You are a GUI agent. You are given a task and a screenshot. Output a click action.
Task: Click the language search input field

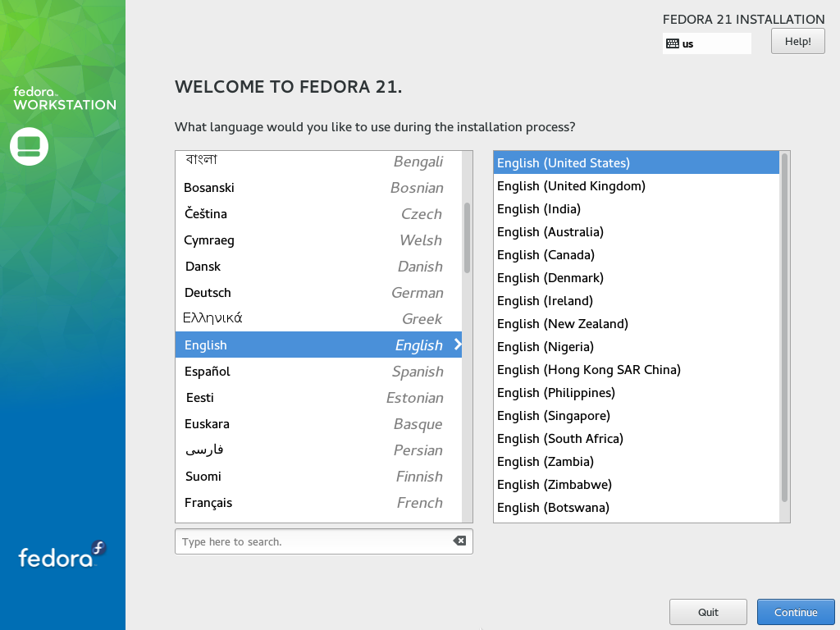(312, 541)
